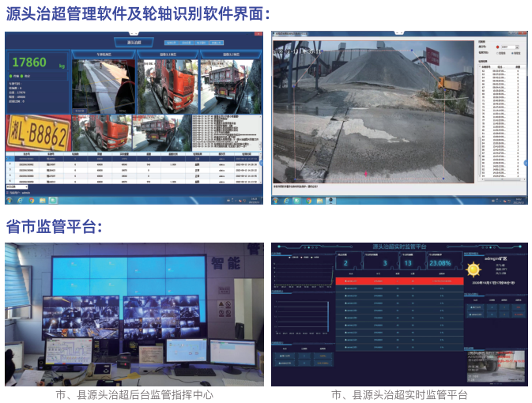Click leftmost blue toolbar button beside 源头治超
The height and width of the screenshot is (403, 532).
(x=172, y=43)
